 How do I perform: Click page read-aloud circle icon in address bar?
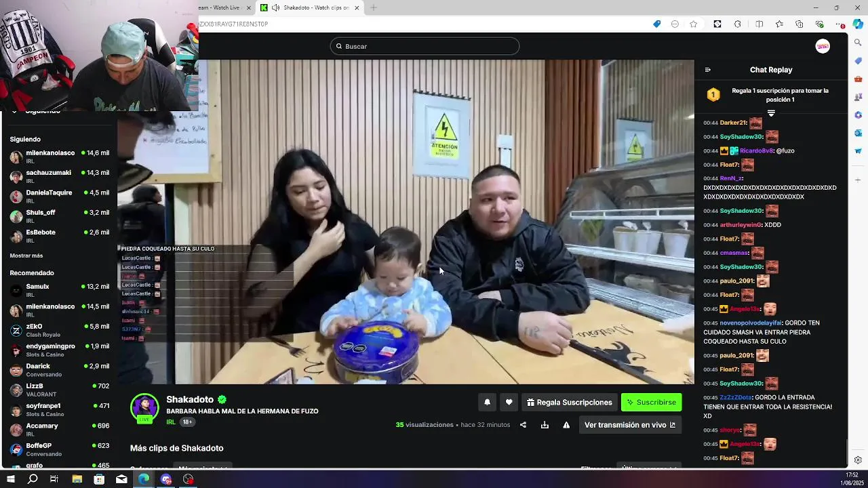675,24
